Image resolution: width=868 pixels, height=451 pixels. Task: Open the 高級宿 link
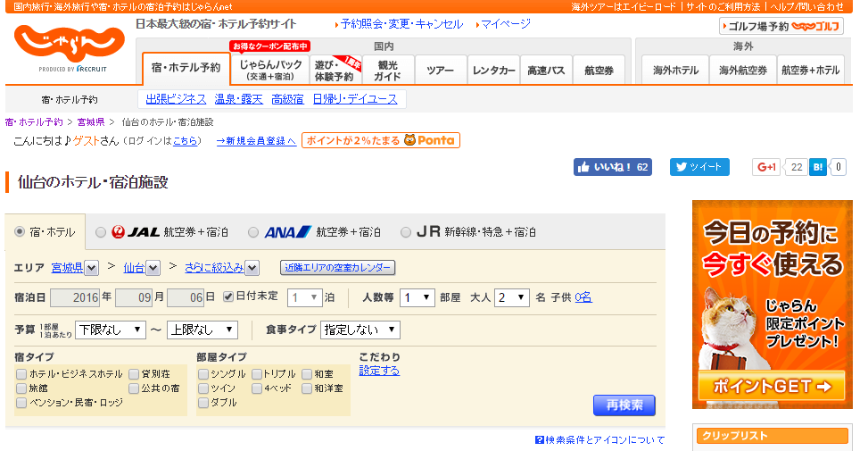click(287, 98)
